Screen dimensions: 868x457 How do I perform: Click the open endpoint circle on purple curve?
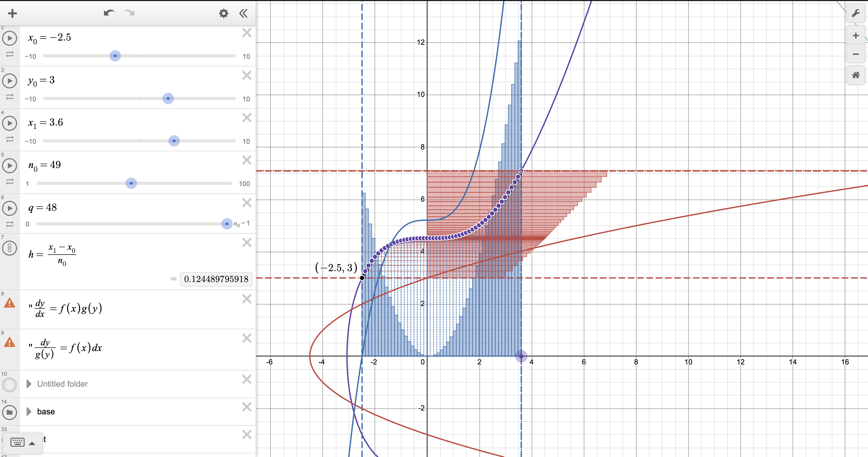tap(521, 171)
